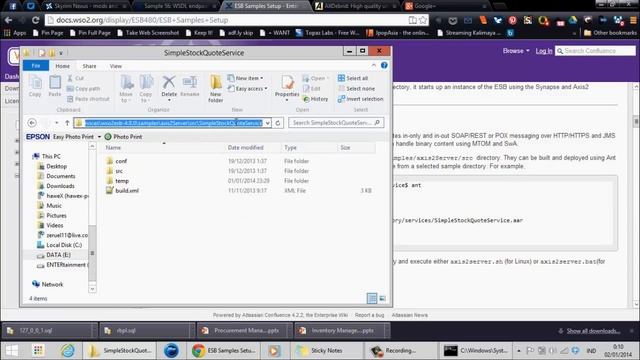Click Explorer back navigation arrow

click(x=32, y=122)
